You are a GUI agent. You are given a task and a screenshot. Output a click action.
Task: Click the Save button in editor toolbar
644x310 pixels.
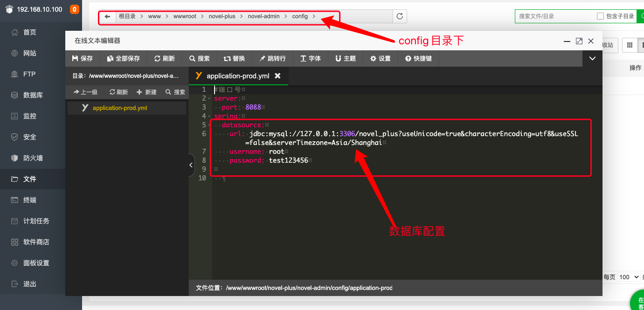(x=83, y=58)
